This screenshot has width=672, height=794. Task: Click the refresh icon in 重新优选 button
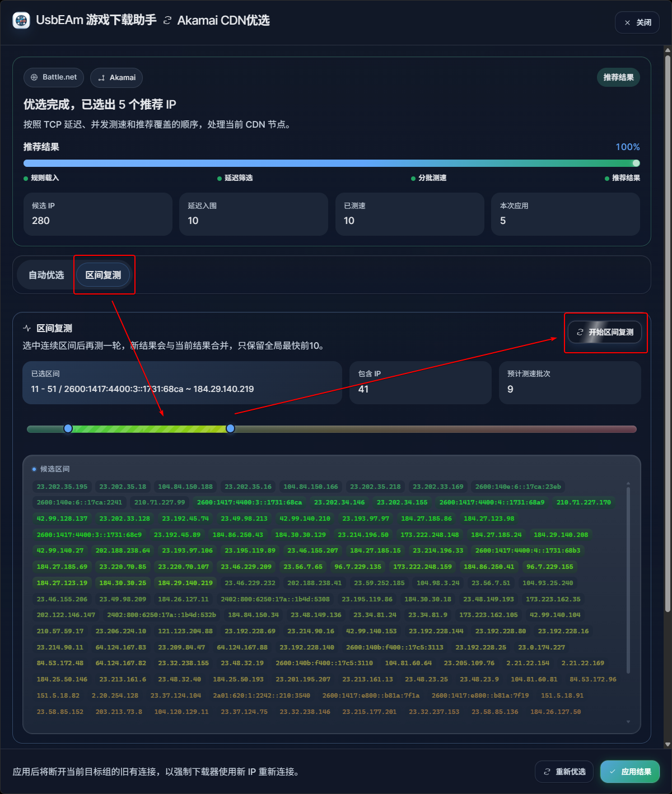tap(547, 772)
